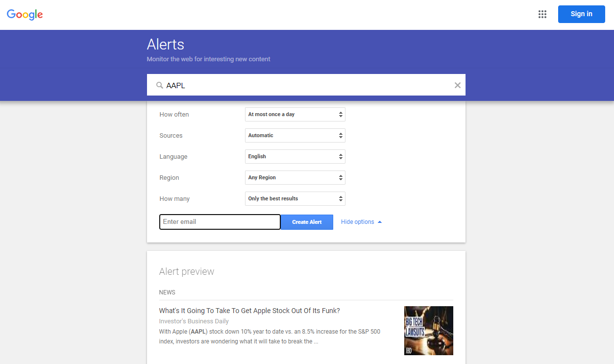Open the Sources dropdown
This screenshot has height=364, width=614.
tap(295, 136)
